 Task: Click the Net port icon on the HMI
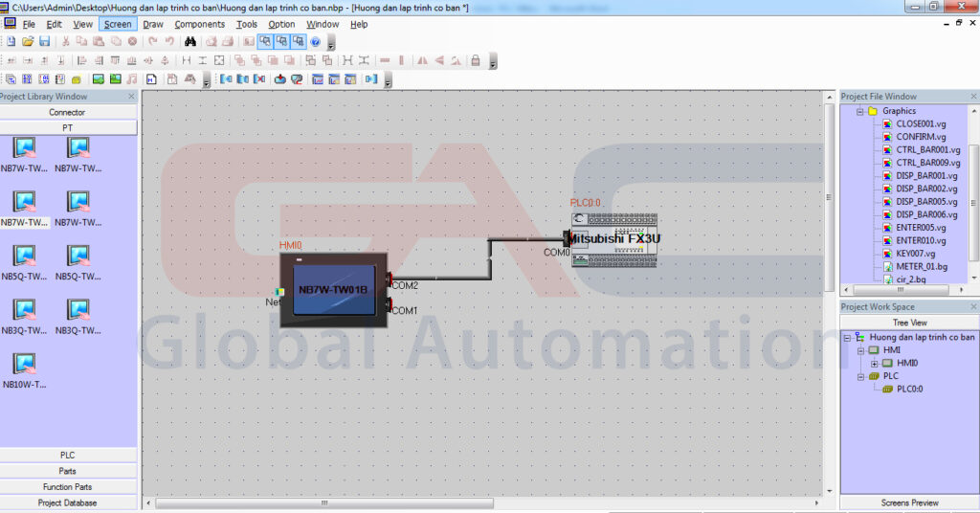(x=279, y=292)
